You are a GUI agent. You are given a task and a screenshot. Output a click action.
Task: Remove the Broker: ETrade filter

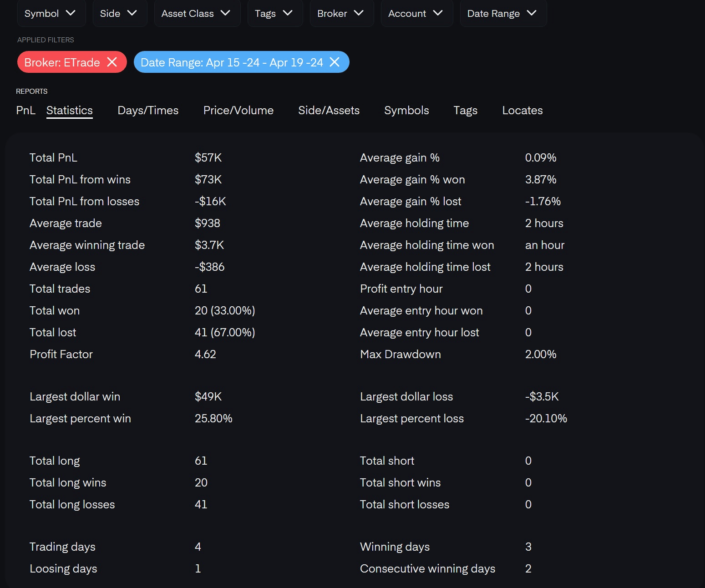[x=112, y=62]
